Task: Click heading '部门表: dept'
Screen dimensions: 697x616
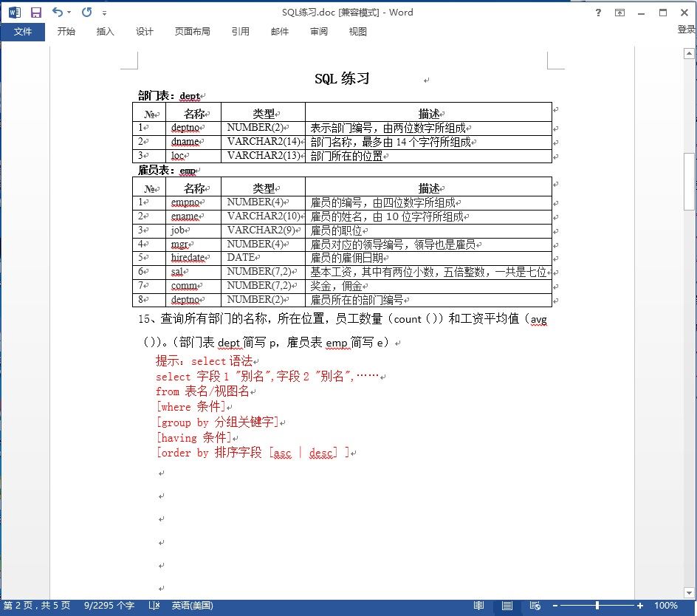Action: pos(169,95)
